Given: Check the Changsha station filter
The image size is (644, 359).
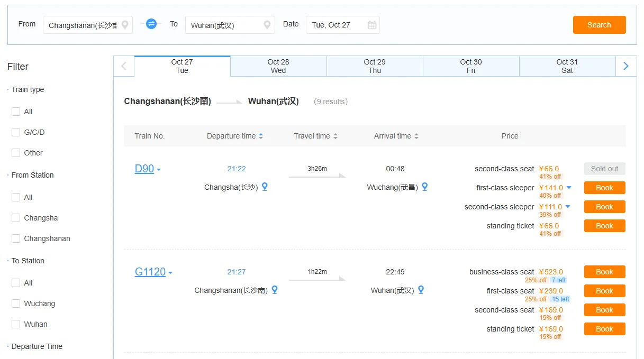Looking at the screenshot, I should coord(16,218).
